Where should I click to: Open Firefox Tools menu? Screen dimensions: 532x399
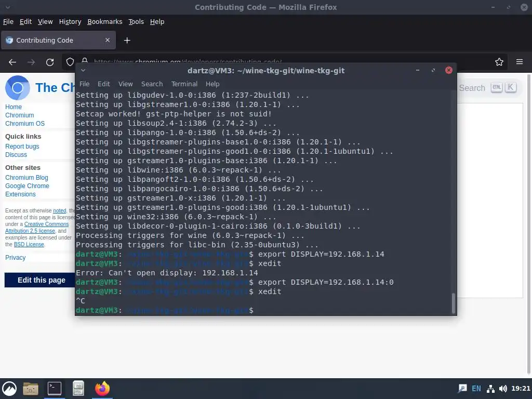click(136, 22)
